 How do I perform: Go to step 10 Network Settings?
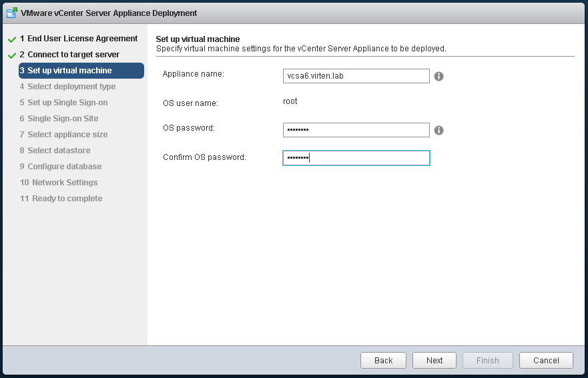59,183
